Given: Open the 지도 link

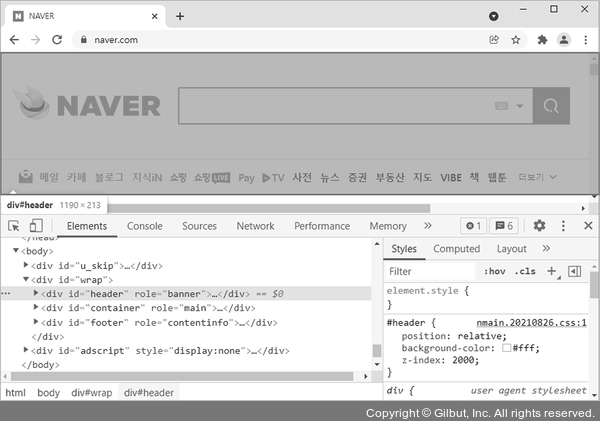Looking at the screenshot, I should [x=422, y=177].
